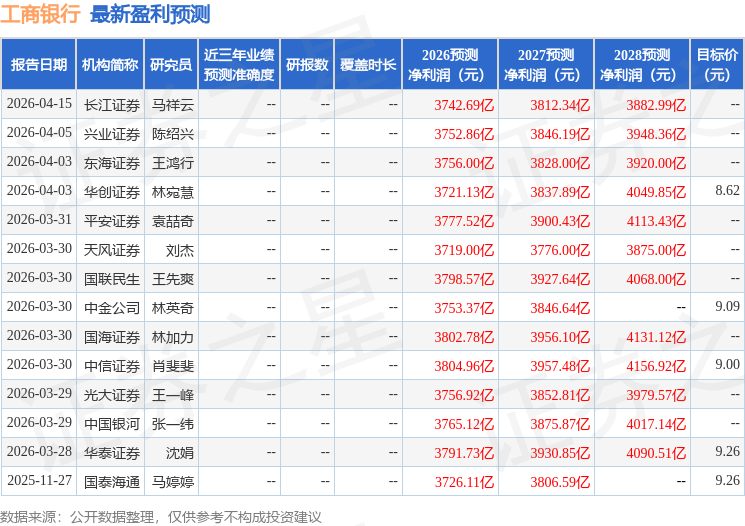Click the value 3812.34亿
Screen dimensions: 745x526
pyautogui.click(x=560, y=105)
